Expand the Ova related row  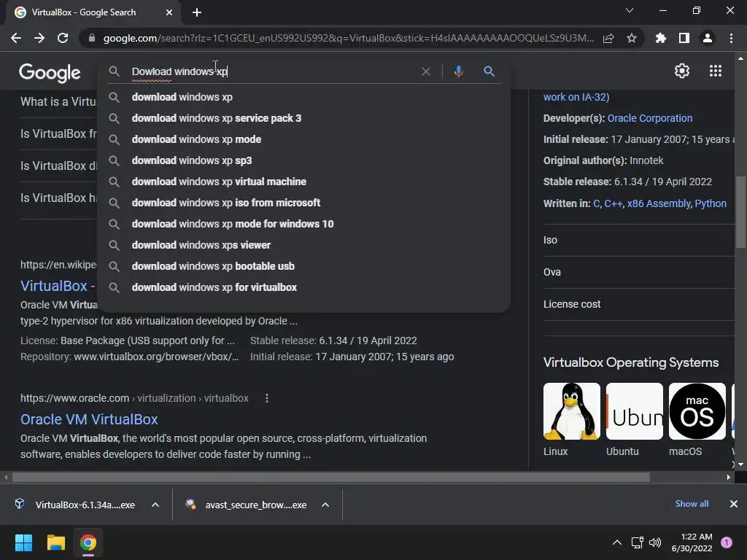click(x=638, y=272)
